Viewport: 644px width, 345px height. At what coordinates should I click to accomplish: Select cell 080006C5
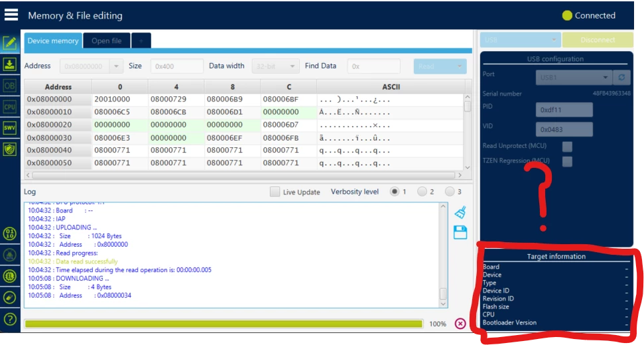[x=119, y=112]
